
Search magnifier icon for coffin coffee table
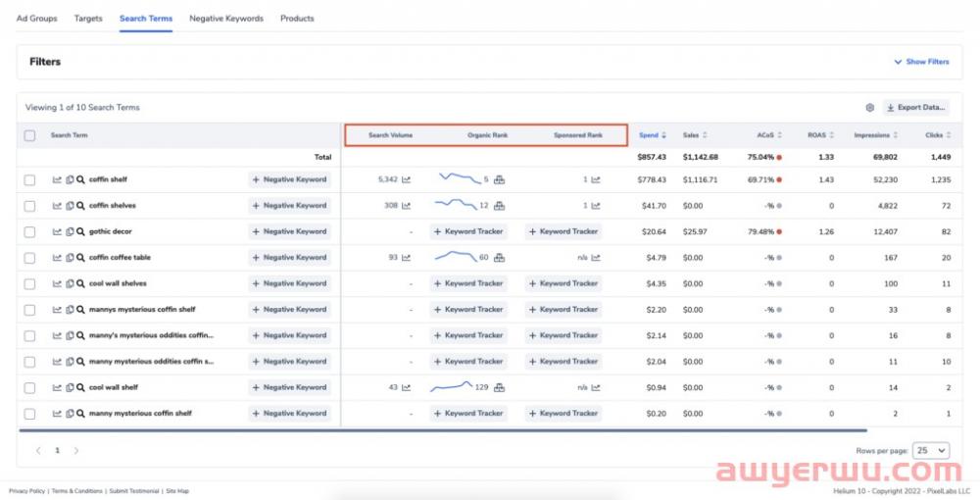pyautogui.click(x=80, y=258)
